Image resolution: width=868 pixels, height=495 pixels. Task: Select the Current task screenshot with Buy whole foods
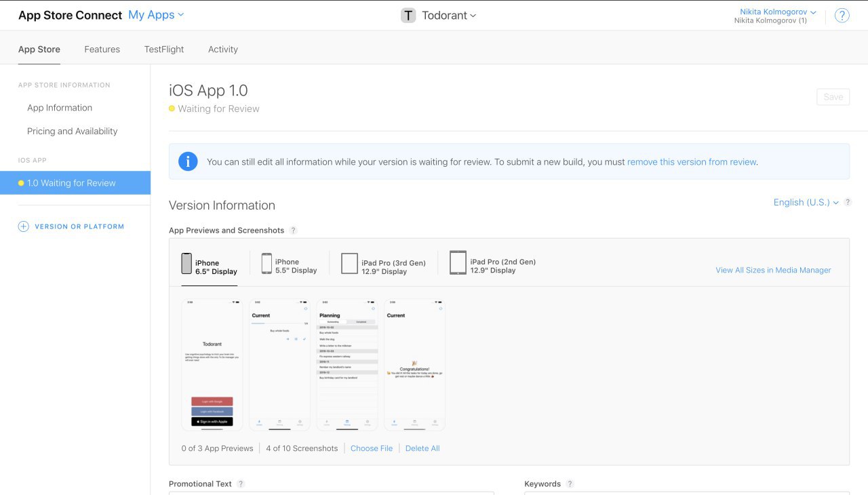[279, 365]
